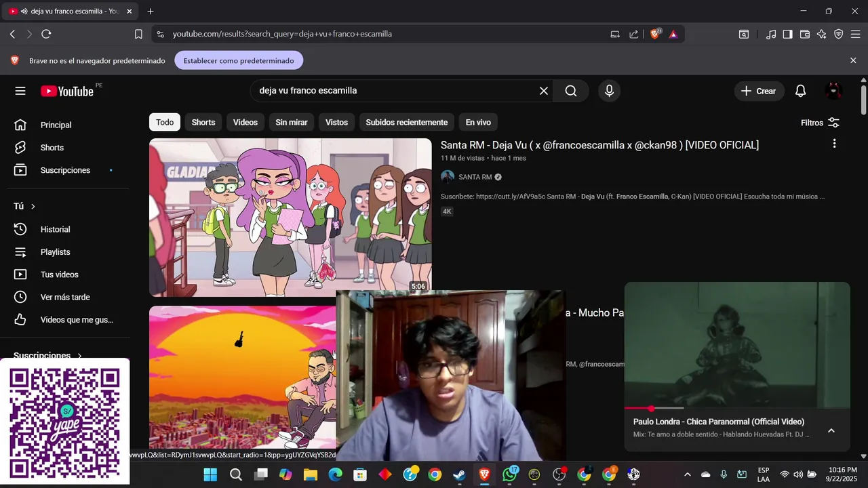This screenshot has width=868, height=488.
Task: Bookmark this page
Action: coord(138,34)
